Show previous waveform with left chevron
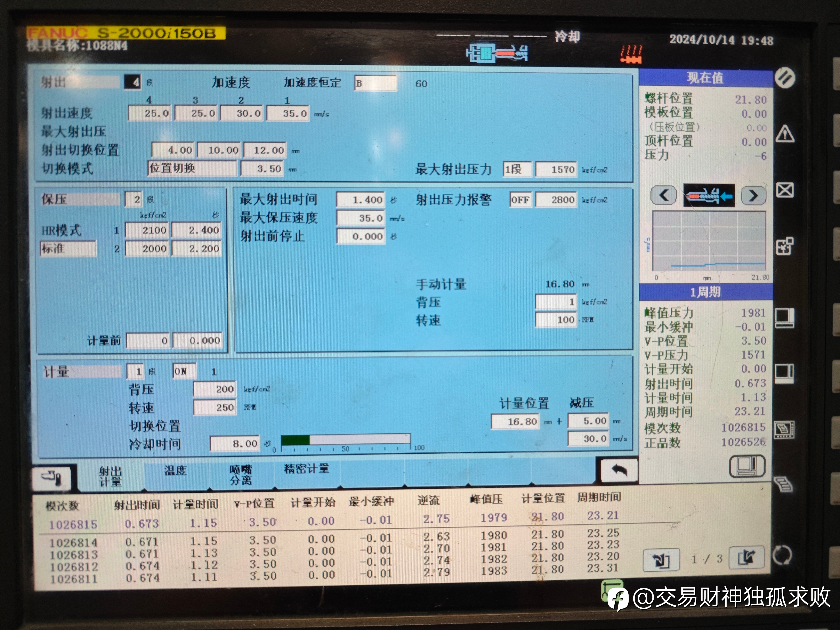The height and width of the screenshot is (630, 840). 664,196
